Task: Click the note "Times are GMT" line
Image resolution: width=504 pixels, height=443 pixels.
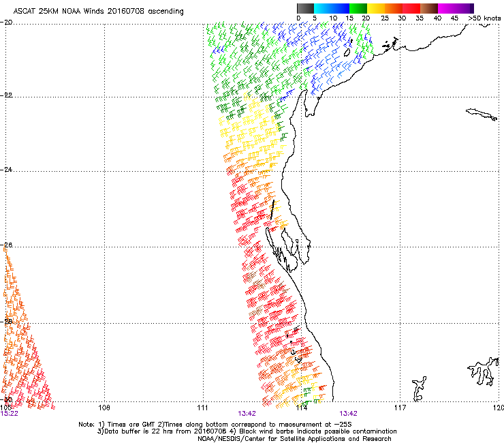Action: point(215,425)
